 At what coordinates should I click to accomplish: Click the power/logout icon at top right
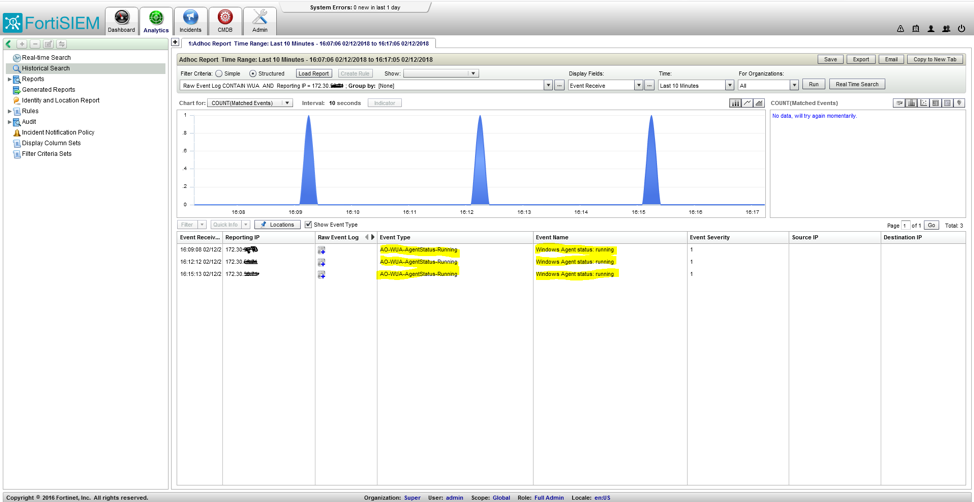tap(961, 29)
